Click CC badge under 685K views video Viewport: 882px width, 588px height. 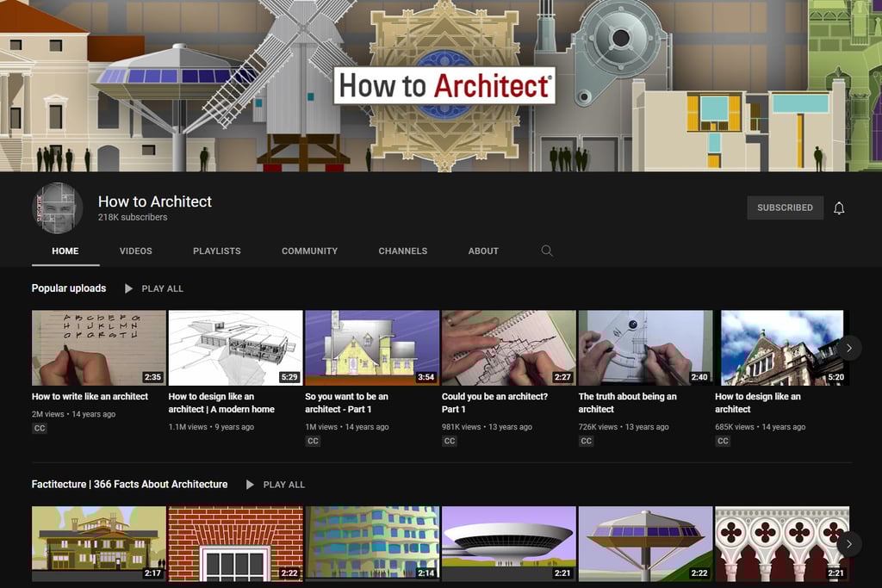[723, 442]
